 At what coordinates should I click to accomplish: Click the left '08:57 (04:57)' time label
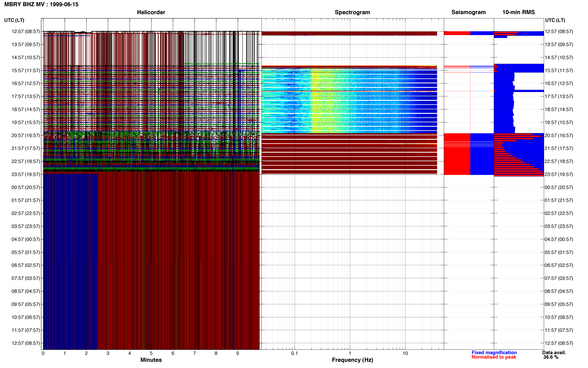(26, 291)
